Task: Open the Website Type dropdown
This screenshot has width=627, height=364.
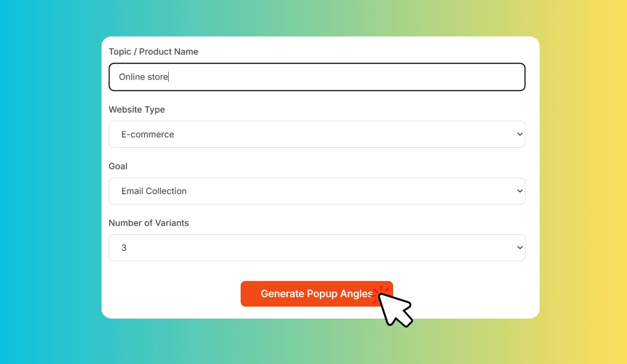Action: [x=317, y=134]
